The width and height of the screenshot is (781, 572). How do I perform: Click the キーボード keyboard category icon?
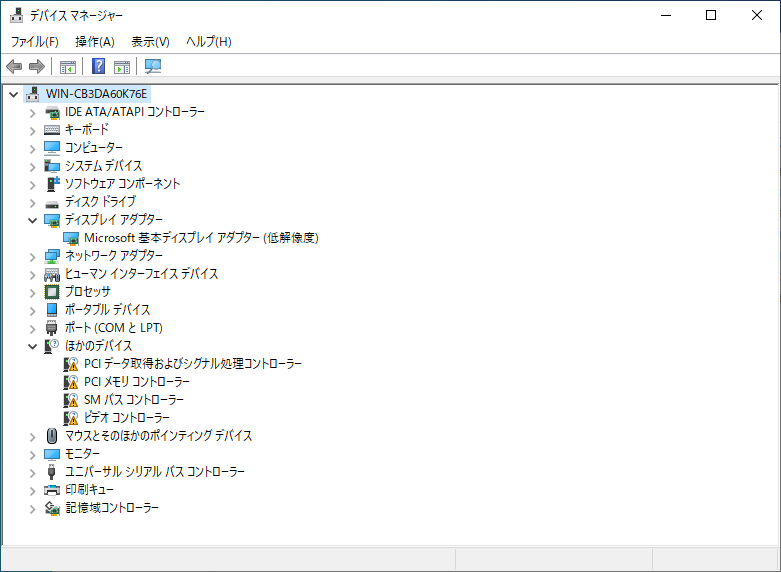click(x=52, y=130)
